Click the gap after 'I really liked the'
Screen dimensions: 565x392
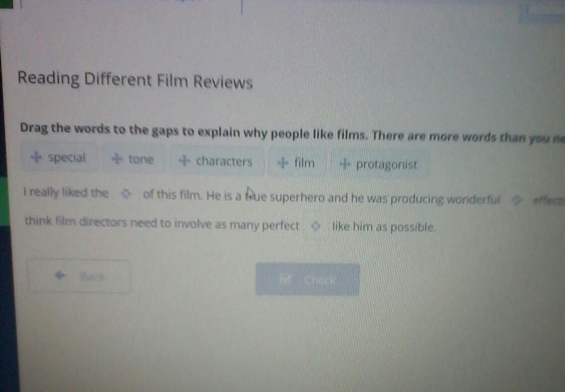pyautogui.click(x=125, y=194)
